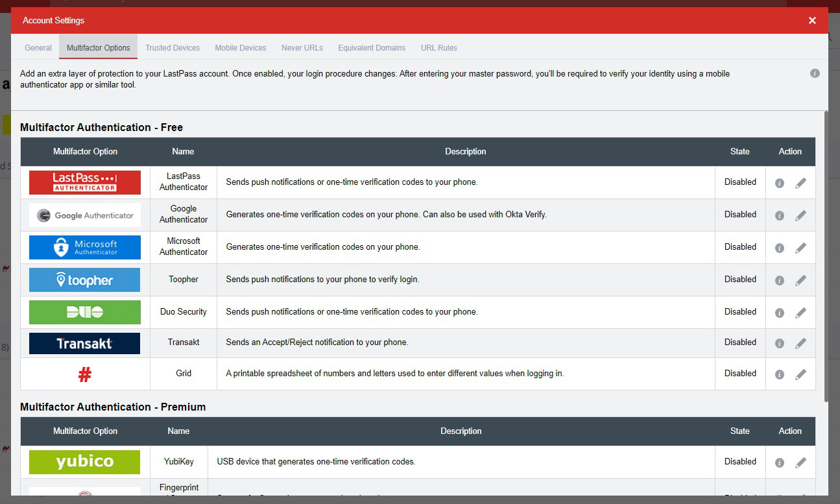Click the YubiKey edit pencil icon
840x504 pixels.
800,462
